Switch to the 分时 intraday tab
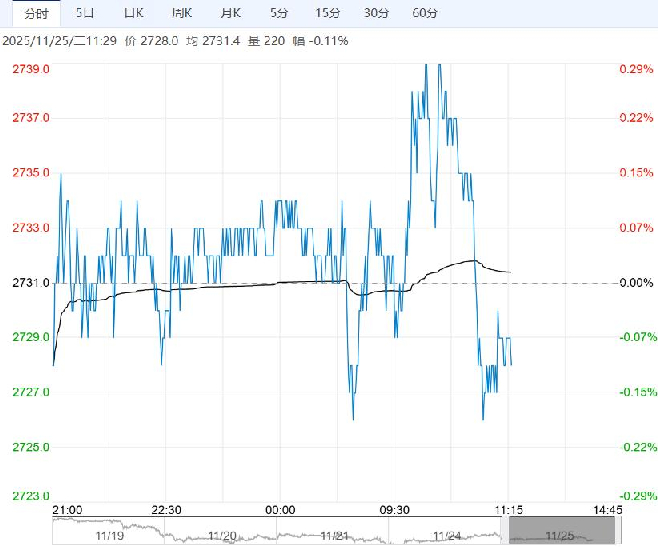Screen dimensions: 658x547 tap(32, 13)
